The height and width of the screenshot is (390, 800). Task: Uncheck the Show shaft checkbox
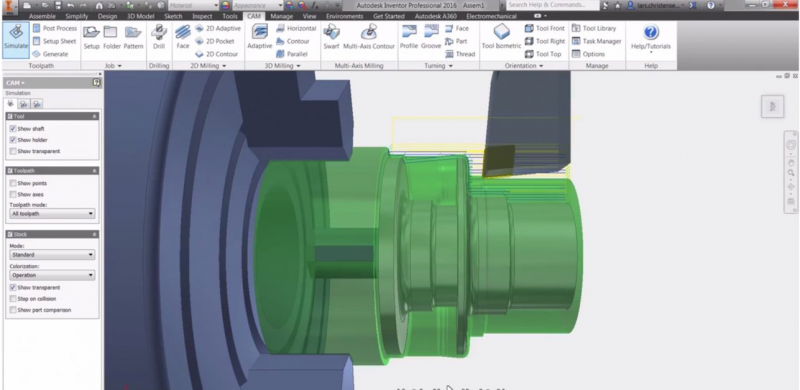pos(13,129)
